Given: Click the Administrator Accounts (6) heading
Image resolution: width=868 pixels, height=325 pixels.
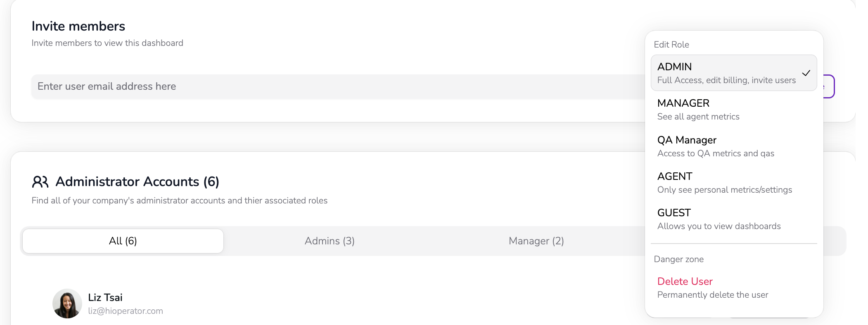Looking at the screenshot, I should point(137,182).
